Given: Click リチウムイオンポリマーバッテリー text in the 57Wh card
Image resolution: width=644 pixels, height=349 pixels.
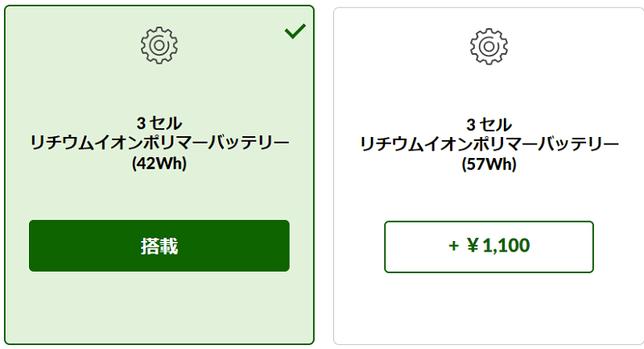Looking at the screenshot, I should pyautogui.click(x=489, y=144).
